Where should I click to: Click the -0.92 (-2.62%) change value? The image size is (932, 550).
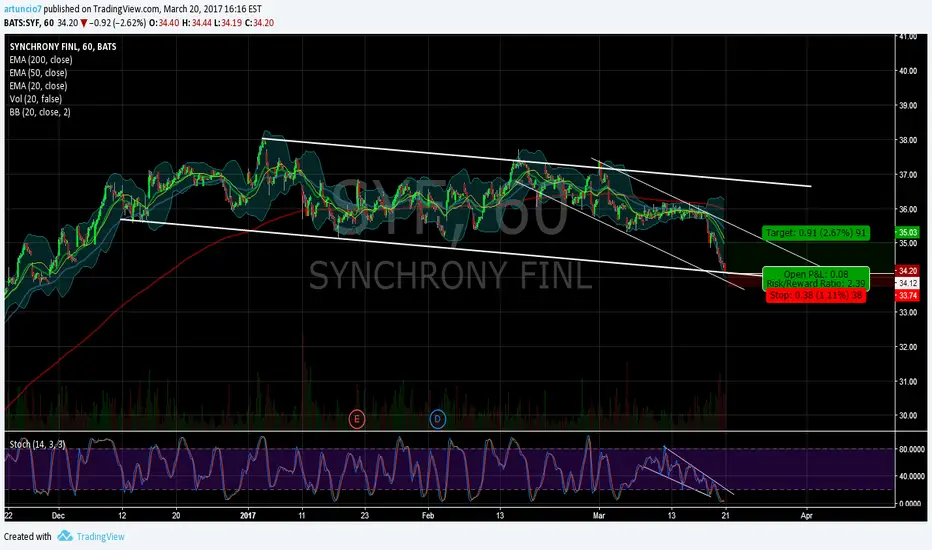(x=118, y=23)
